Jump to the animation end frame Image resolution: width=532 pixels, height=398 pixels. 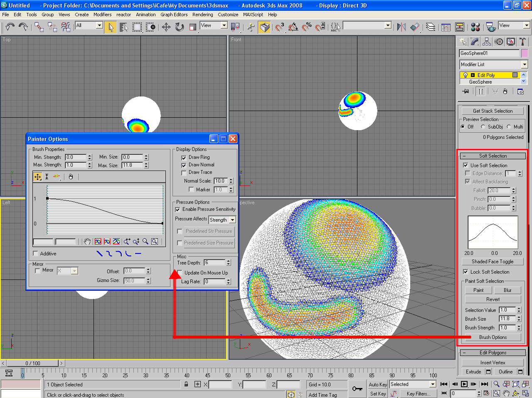(x=485, y=384)
